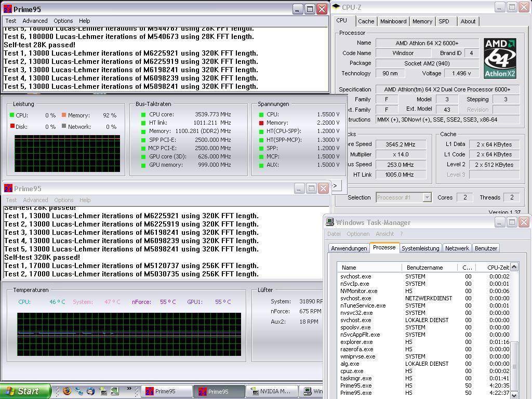Click the green indicator beside HT link clock
532x399 pixels.
pyautogui.click(x=143, y=123)
